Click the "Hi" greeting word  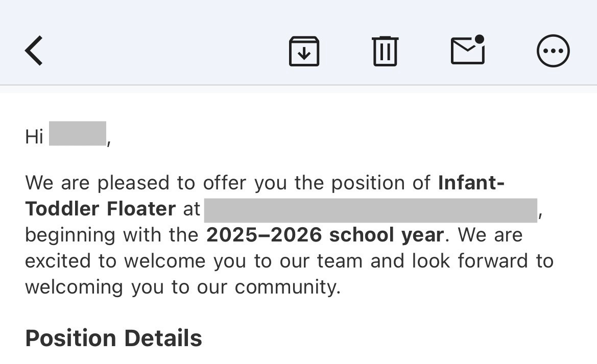click(x=34, y=137)
